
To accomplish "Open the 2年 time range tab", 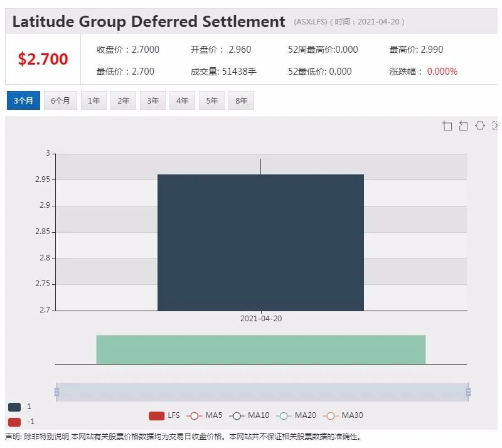I will (123, 100).
